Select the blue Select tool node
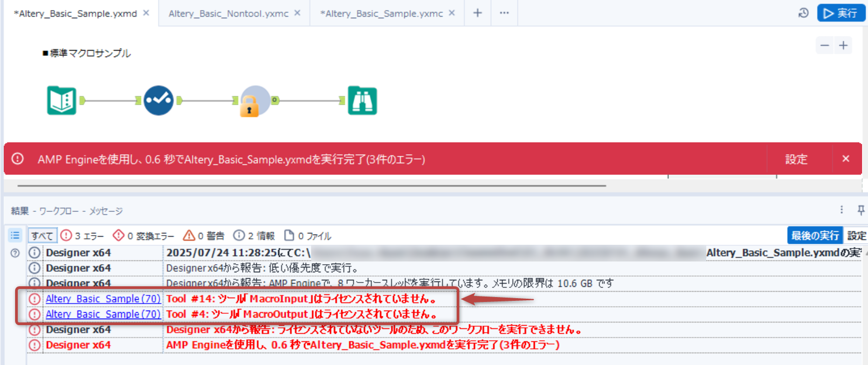The image size is (868, 365). pos(159,100)
